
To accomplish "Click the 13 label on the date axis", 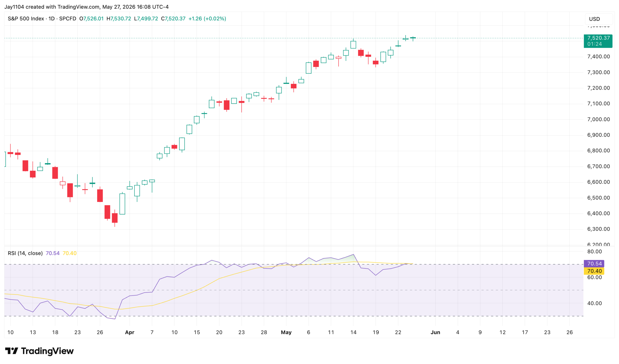I will [x=33, y=333].
